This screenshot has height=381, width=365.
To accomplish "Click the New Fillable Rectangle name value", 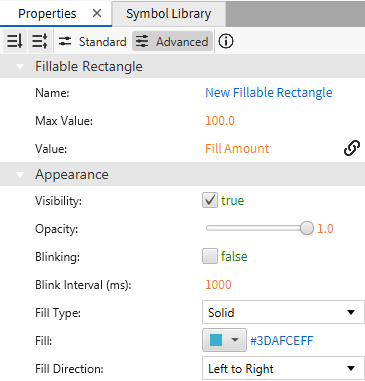I will coord(269,93).
